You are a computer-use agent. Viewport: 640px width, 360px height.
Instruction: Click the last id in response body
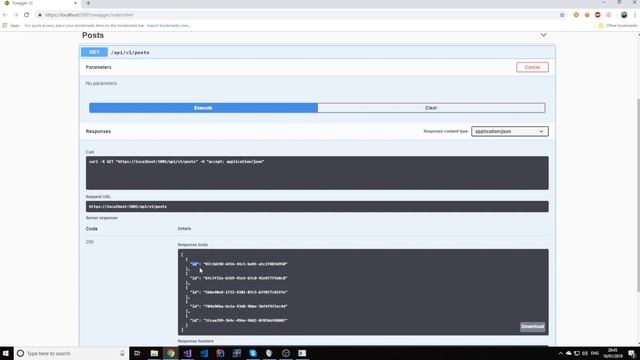tap(238, 320)
